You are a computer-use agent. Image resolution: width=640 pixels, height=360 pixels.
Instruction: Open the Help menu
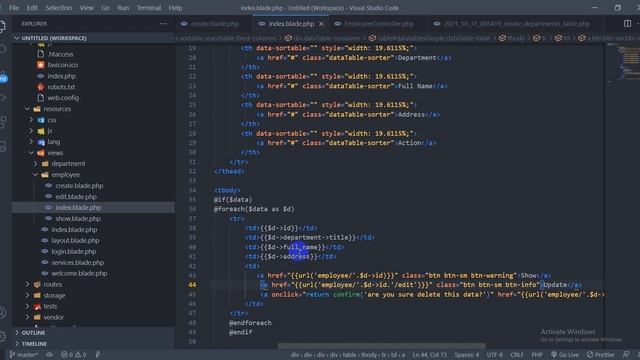pyautogui.click(x=176, y=8)
